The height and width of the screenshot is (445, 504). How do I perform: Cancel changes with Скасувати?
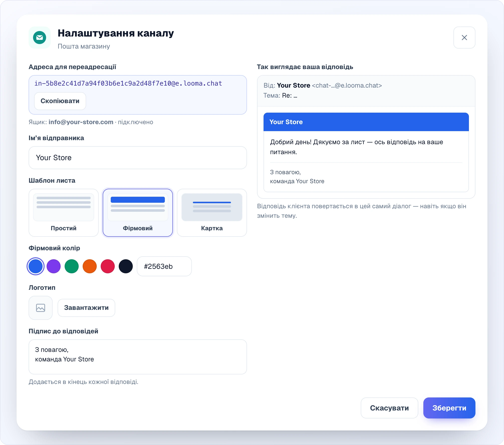pyautogui.click(x=389, y=408)
